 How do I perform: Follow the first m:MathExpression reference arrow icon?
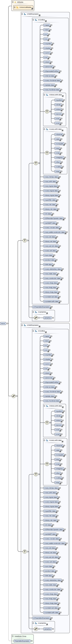pos(40,15)
